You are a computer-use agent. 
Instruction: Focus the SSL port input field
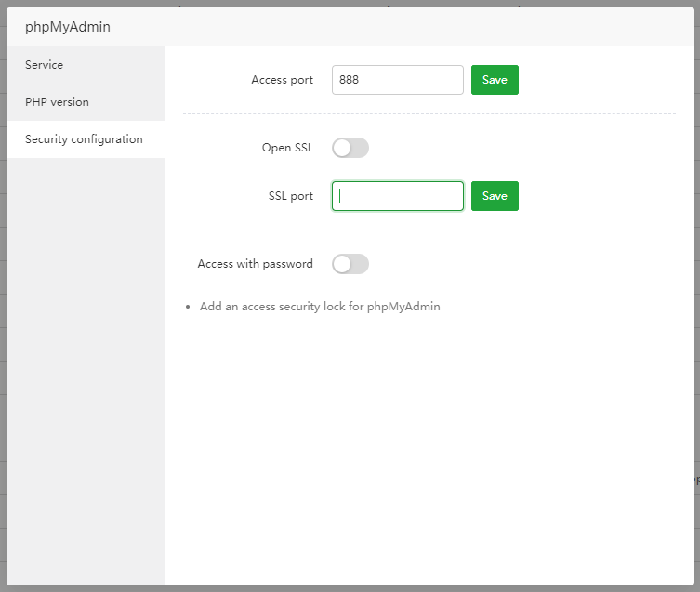397,196
